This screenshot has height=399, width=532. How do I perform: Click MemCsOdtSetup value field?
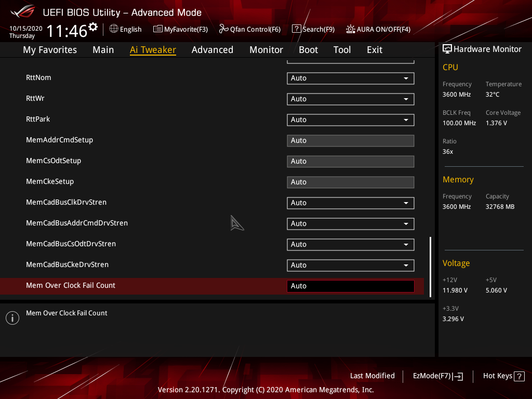pyautogui.click(x=351, y=162)
